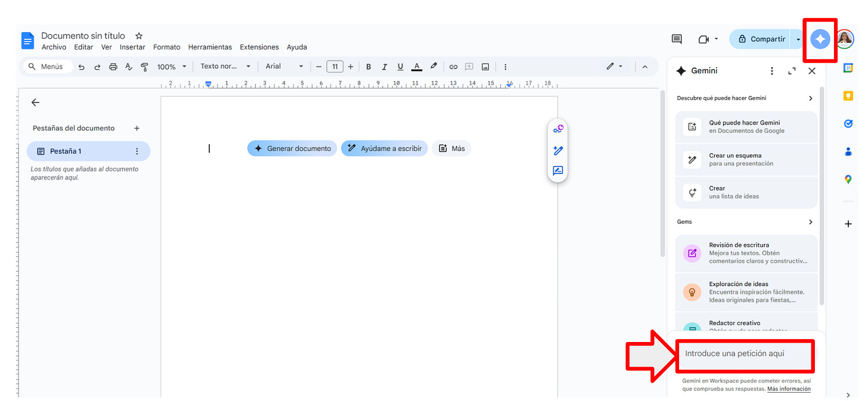Select Crear un esquema card
The image size is (868, 401).
coord(746,160)
